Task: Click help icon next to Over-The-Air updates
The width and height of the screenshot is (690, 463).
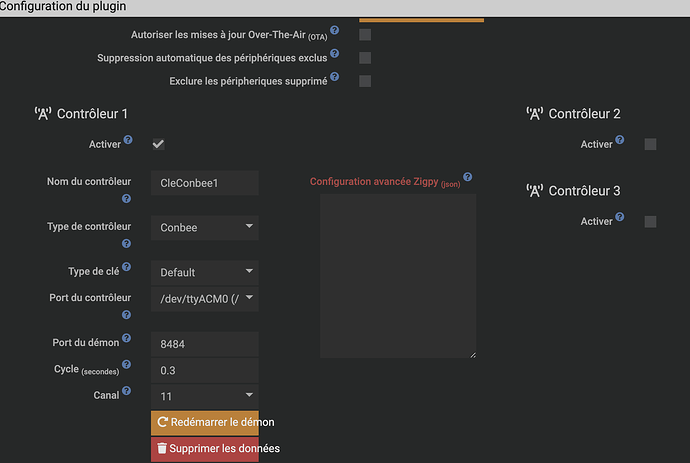Action: (334, 31)
